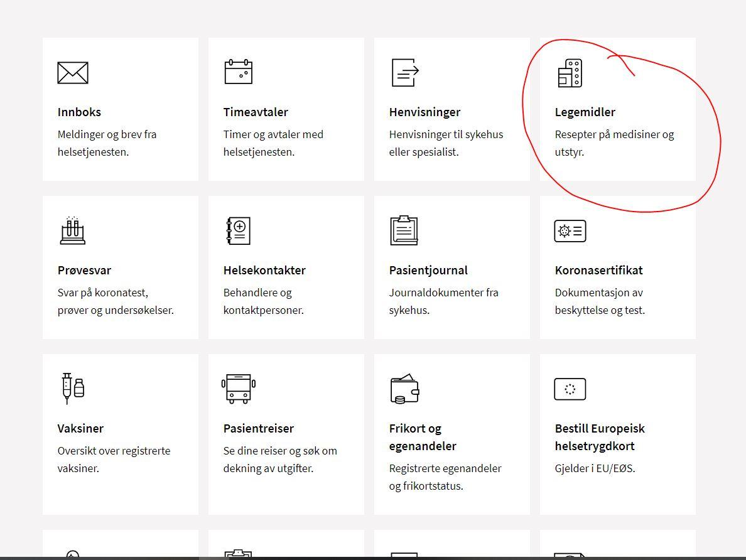This screenshot has height=560, width=746.
Task: Select the Frikort wallet icon
Action: (404, 389)
